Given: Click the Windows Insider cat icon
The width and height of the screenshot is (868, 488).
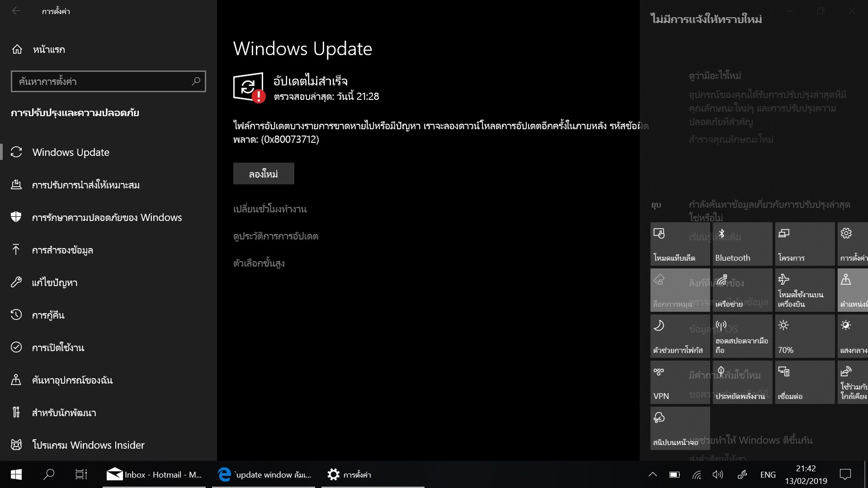Looking at the screenshot, I should 16,445.
